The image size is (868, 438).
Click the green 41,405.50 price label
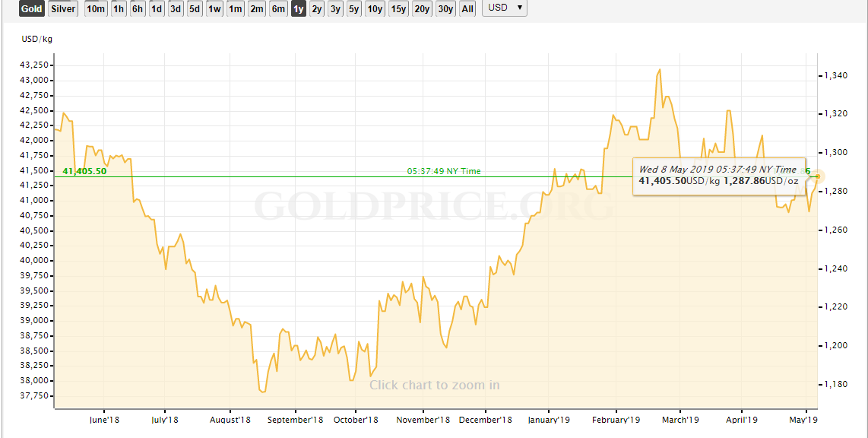84,171
